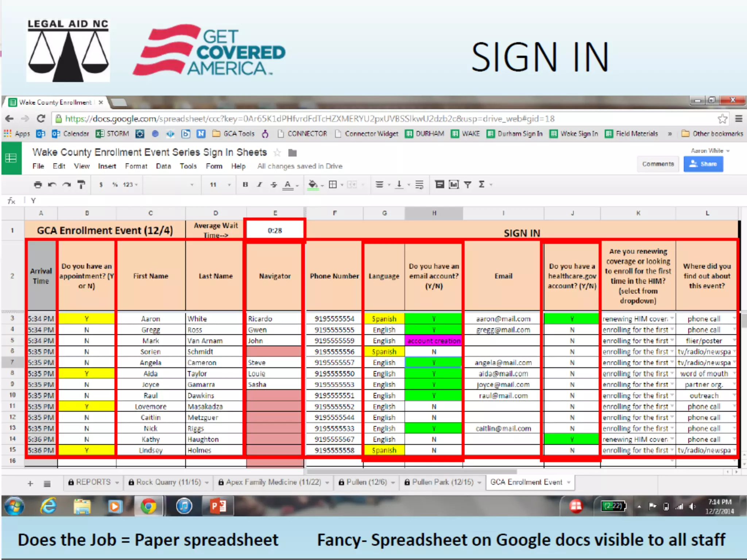This screenshot has width=747, height=560.
Task: Open iTunes from the taskbar
Action: coord(184,506)
